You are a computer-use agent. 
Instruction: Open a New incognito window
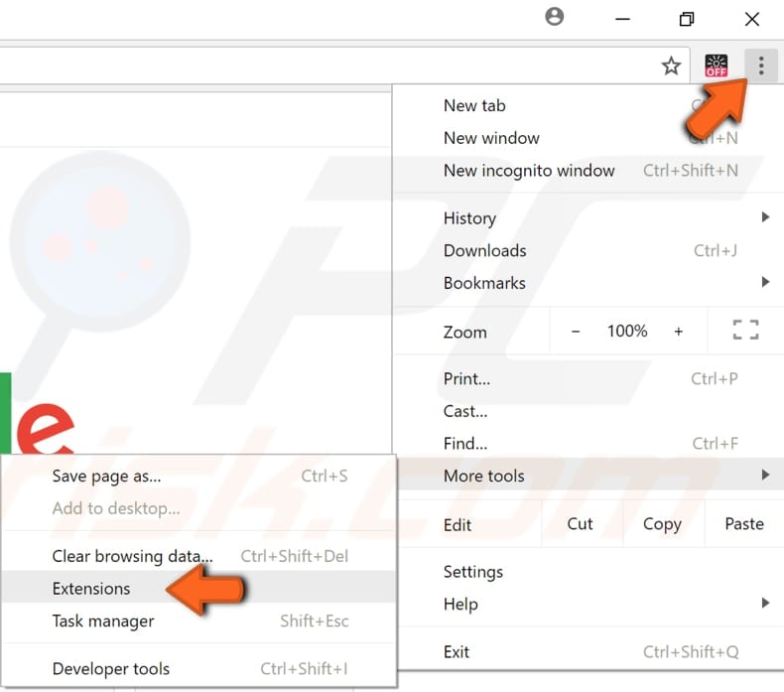point(588,171)
